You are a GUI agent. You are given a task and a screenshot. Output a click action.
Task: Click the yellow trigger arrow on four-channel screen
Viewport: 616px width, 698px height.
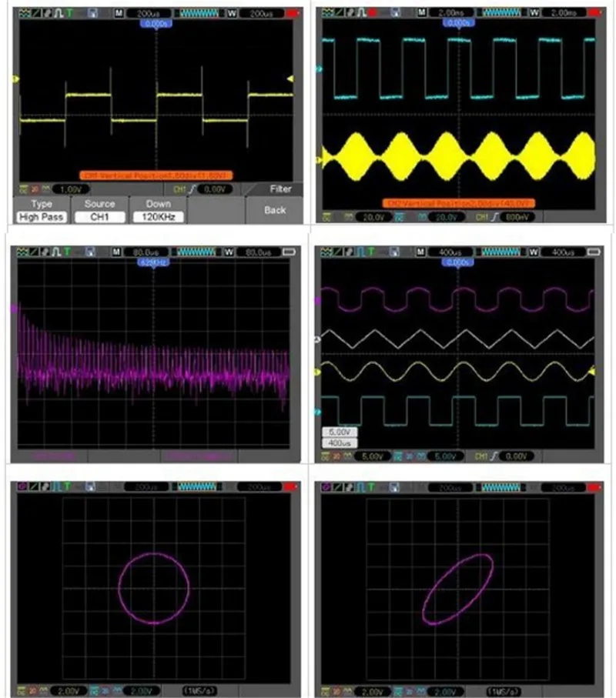(x=592, y=371)
